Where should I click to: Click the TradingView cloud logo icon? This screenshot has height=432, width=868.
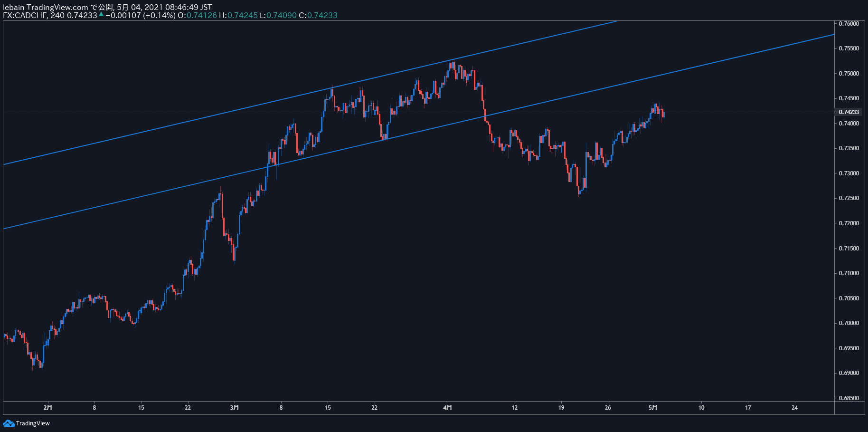tap(9, 423)
